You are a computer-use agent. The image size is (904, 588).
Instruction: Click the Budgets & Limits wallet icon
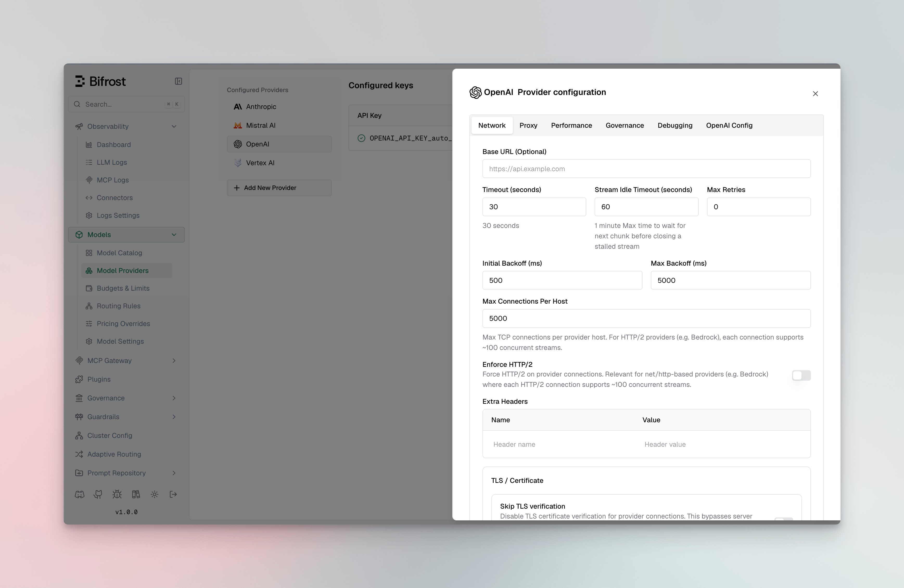[x=89, y=288]
